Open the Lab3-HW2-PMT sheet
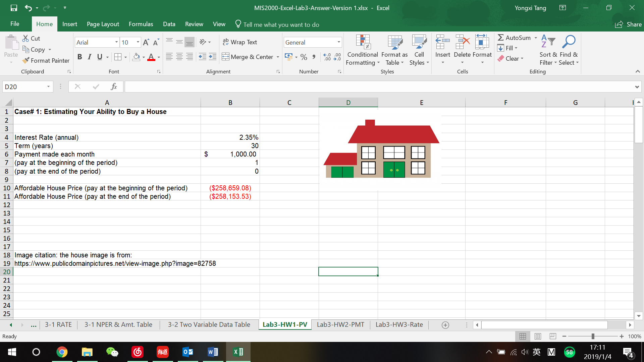This screenshot has width=644, height=362. pos(340,324)
